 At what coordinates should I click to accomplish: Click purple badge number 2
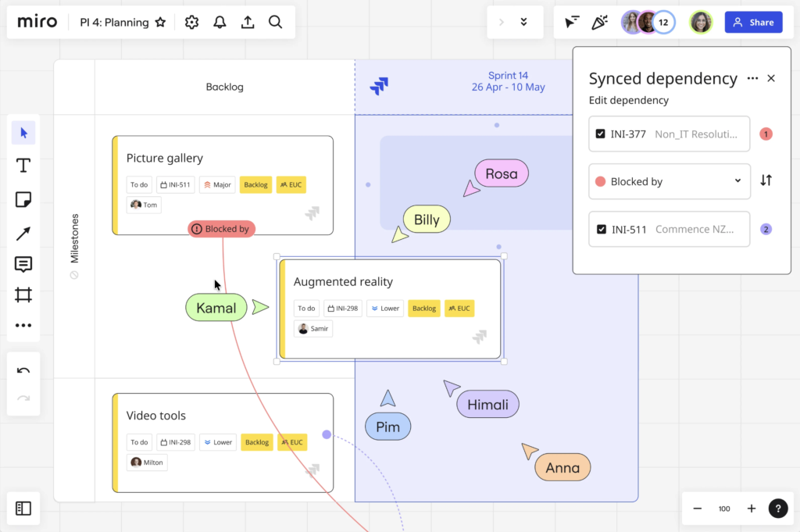pyautogui.click(x=766, y=230)
